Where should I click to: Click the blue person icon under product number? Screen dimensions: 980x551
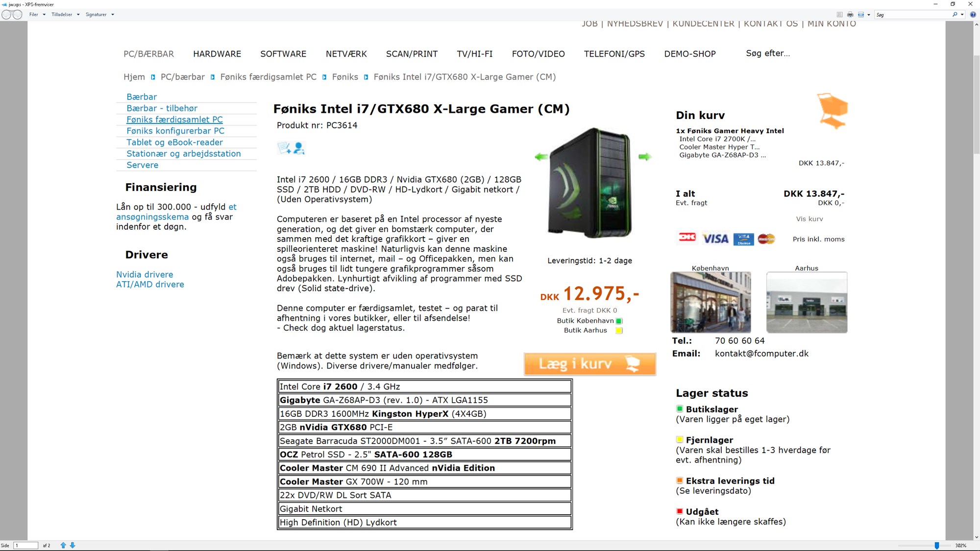point(299,148)
